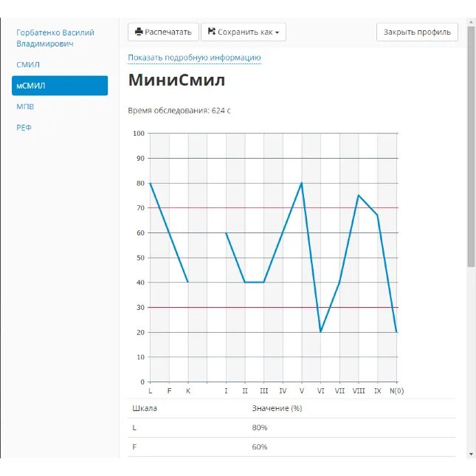This screenshot has height=476, width=476.
Task: Click the L scale point at 80
Action: tap(151, 183)
